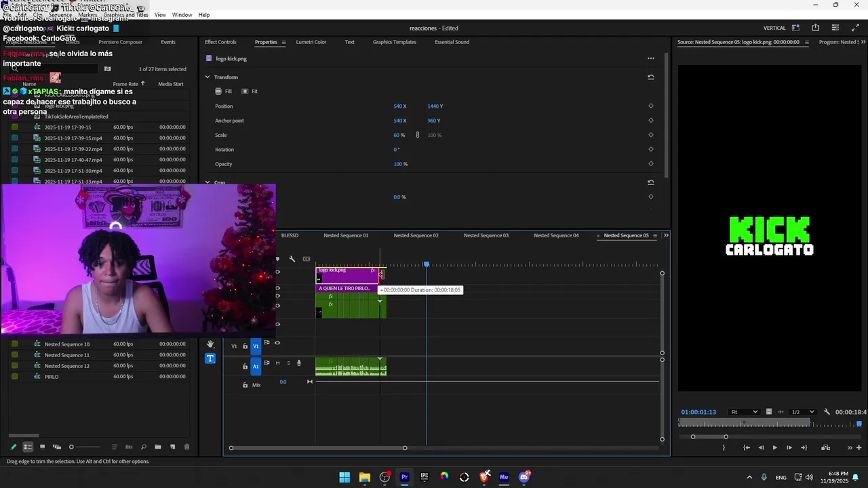Step forward one frame in Source monitor
The height and width of the screenshot is (488, 868).
pyautogui.click(x=789, y=447)
